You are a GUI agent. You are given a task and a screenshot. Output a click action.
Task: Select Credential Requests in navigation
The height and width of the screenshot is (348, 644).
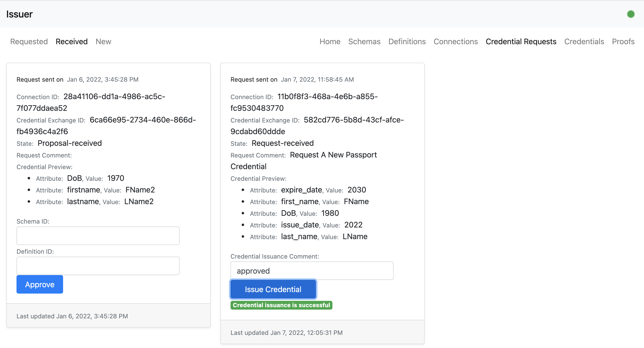point(521,42)
